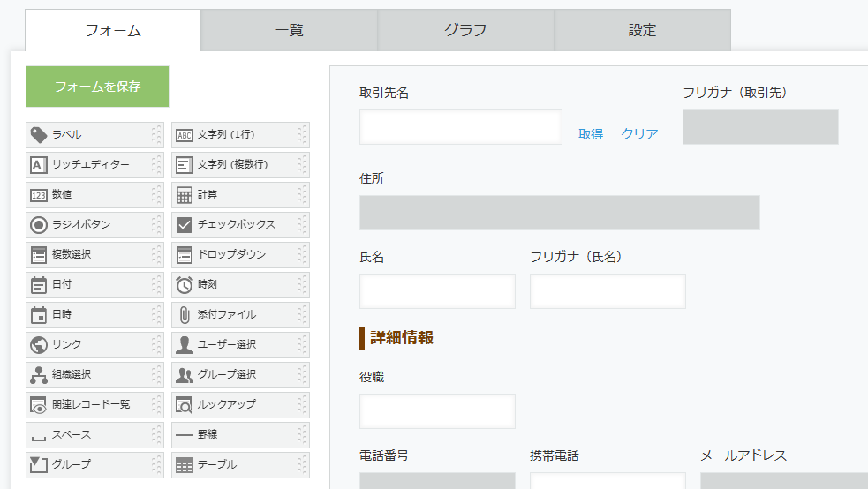The width and height of the screenshot is (868, 489).
Task: Select the Rich Editor (リッチエディター) field icon
Action: [x=39, y=165]
